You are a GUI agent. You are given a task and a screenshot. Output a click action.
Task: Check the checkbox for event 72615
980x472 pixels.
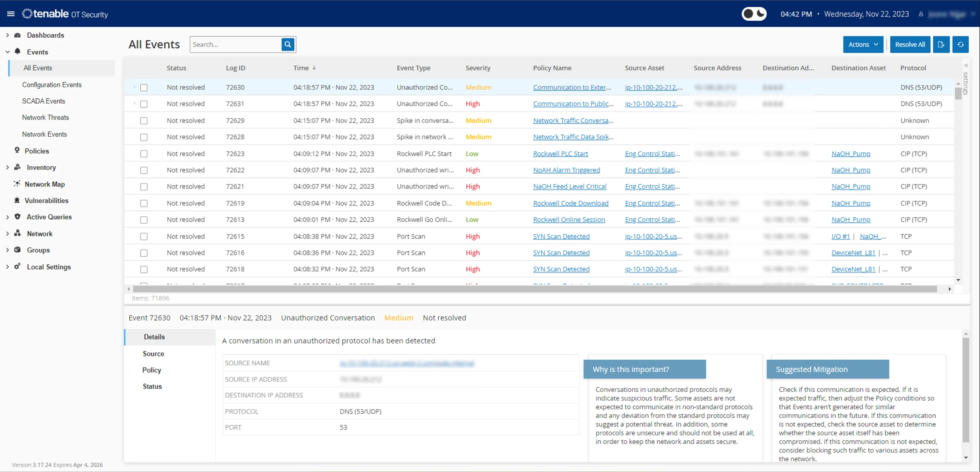tap(144, 236)
